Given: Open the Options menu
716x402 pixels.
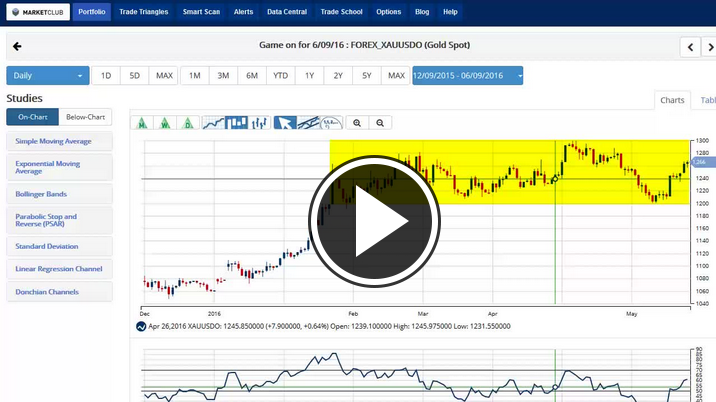Looking at the screenshot, I should point(389,12).
